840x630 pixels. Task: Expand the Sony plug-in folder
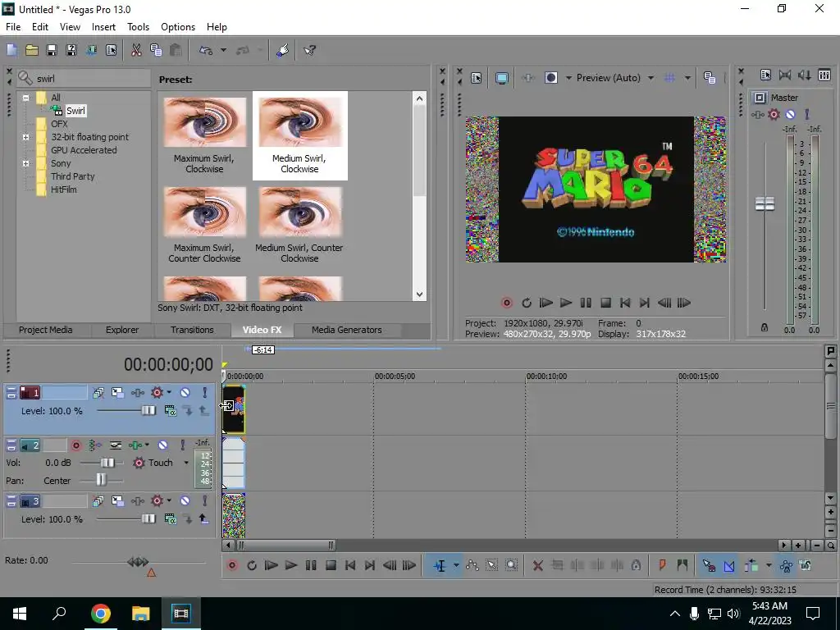click(25, 163)
